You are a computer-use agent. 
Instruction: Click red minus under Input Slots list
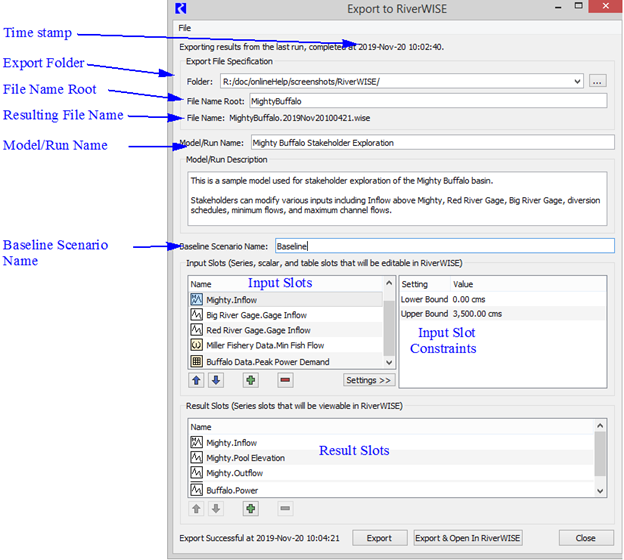click(285, 380)
